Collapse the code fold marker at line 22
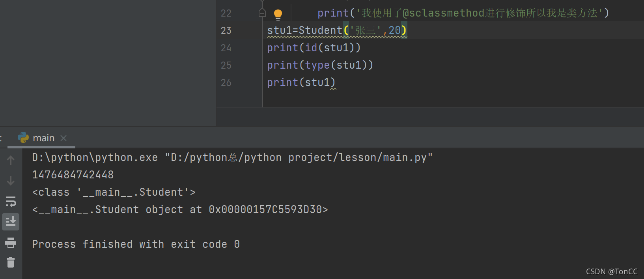Viewport: 644px width, 279px height. 262,13
